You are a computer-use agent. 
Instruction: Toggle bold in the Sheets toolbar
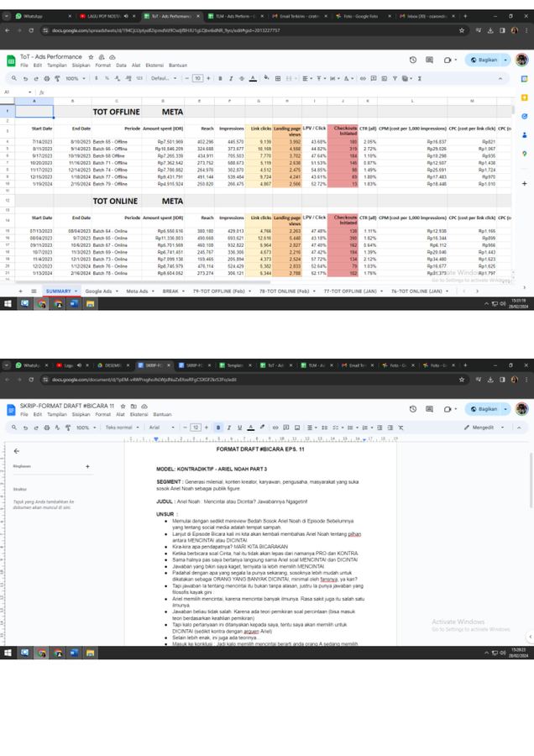[x=220, y=78]
